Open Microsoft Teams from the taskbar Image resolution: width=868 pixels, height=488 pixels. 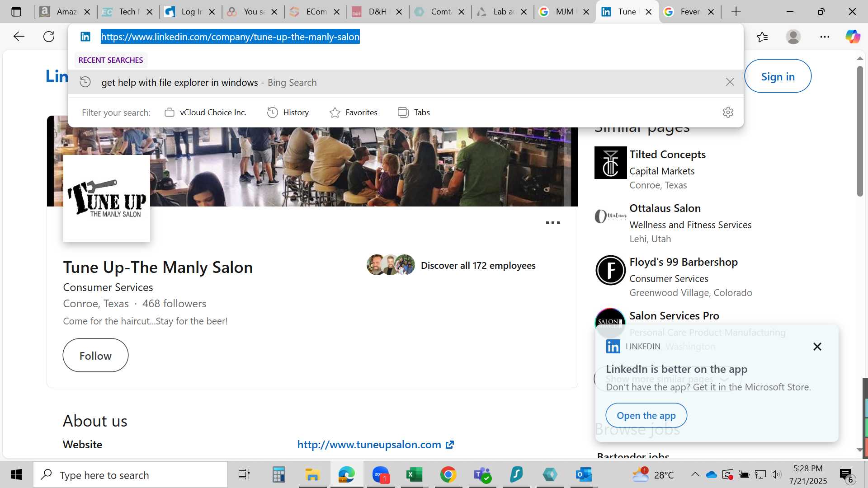pos(482,474)
